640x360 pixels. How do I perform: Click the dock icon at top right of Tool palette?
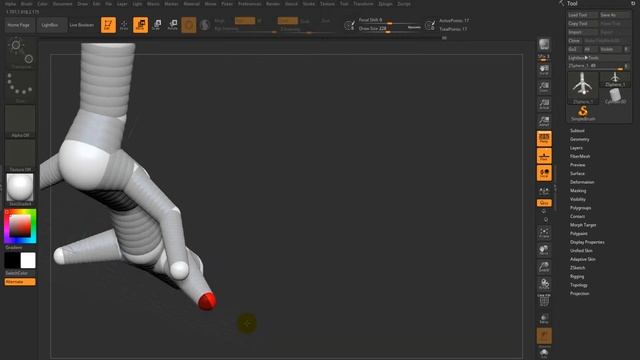[x=633, y=3]
